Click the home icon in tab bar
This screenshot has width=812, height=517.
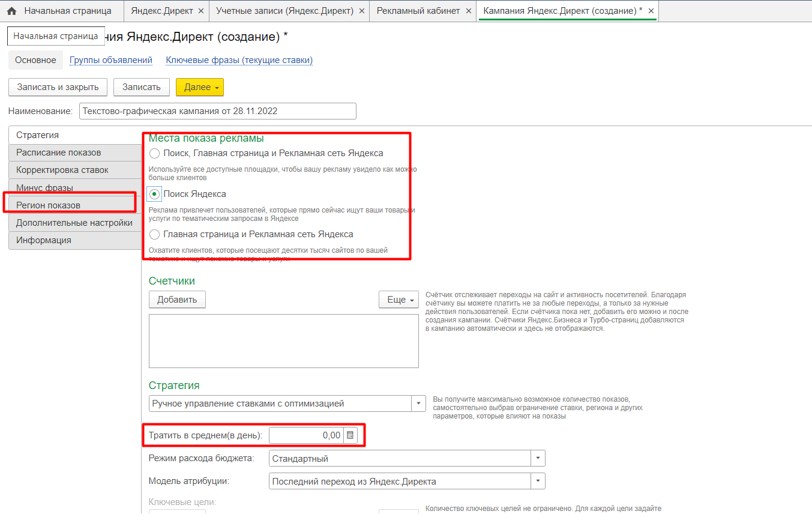(11, 11)
